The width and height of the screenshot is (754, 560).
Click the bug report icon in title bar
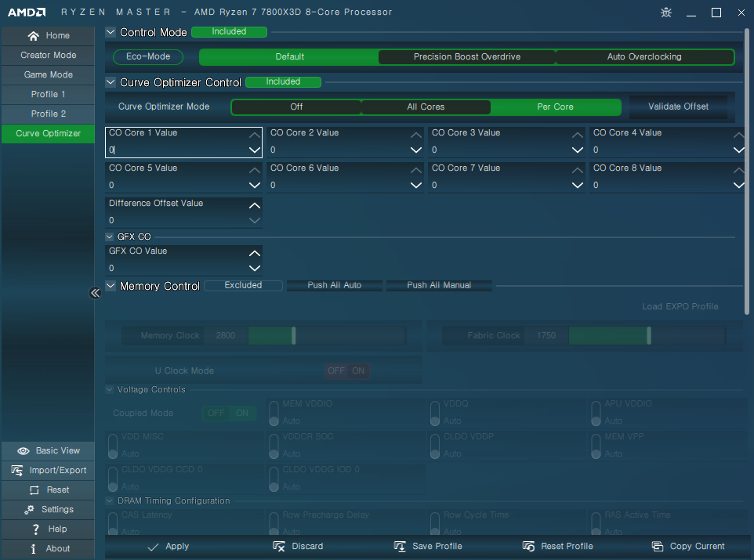tap(666, 13)
